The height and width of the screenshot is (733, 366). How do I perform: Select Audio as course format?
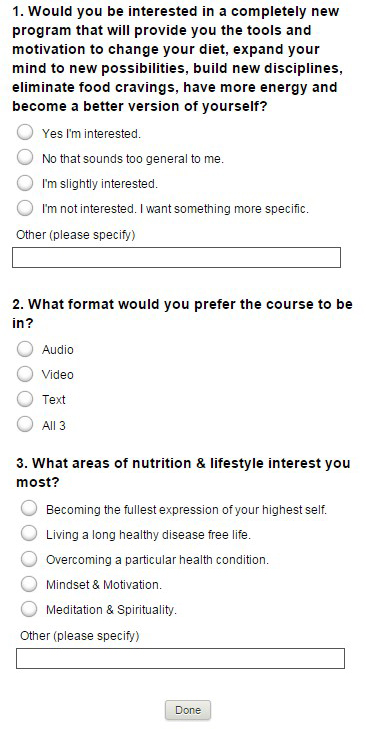[25, 349]
